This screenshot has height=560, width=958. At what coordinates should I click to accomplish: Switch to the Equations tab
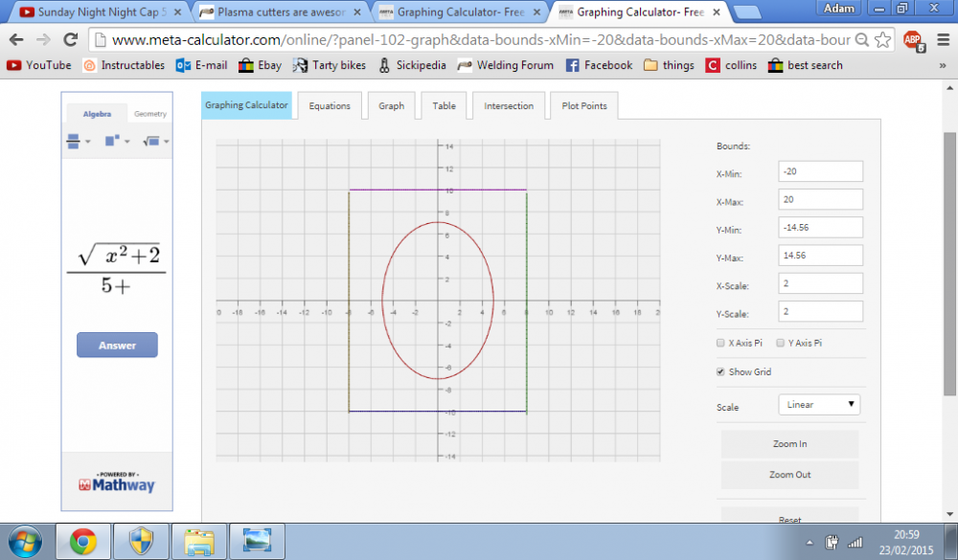330,106
